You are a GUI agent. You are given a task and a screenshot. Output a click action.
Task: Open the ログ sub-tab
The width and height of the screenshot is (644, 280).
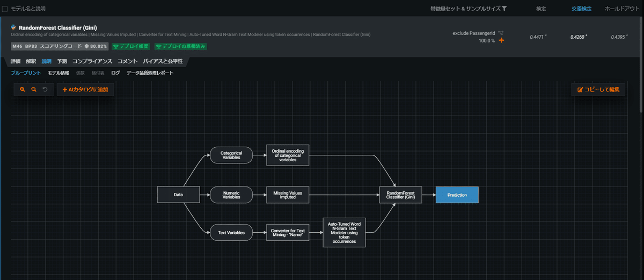coord(115,73)
